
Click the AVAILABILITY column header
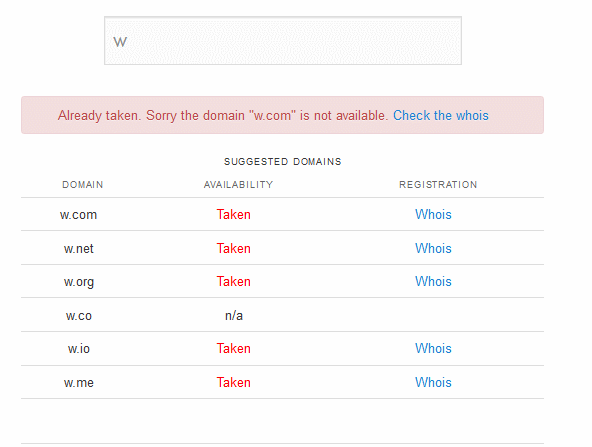[x=238, y=185]
